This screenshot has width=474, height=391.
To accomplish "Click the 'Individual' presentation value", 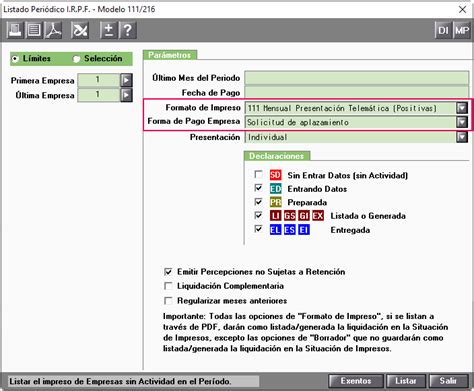I will (x=267, y=137).
